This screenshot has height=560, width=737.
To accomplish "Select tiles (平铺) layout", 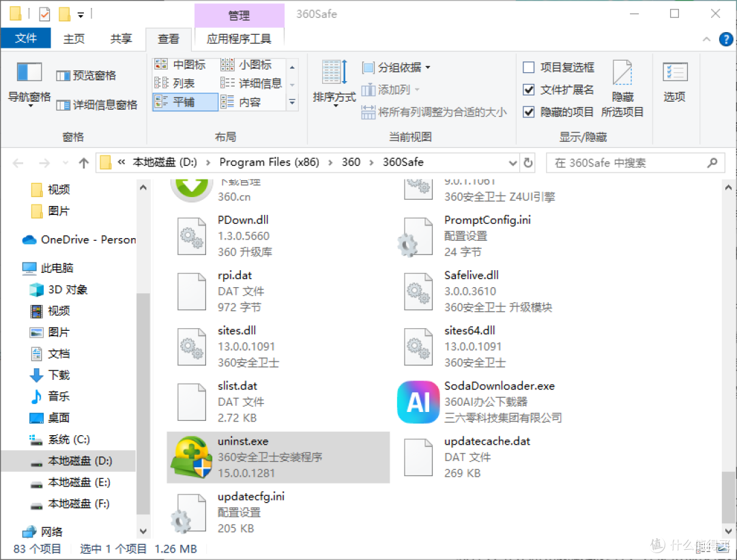I will [185, 102].
